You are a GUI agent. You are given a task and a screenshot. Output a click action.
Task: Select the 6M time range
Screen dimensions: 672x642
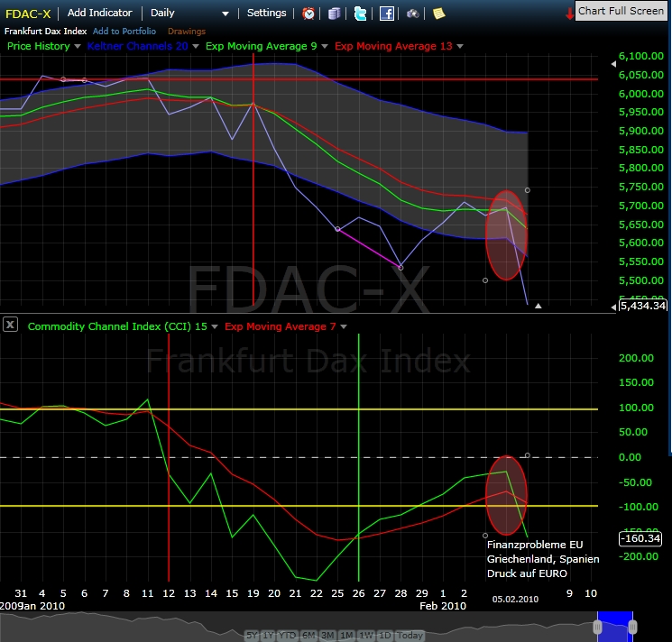click(x=309, y=635)
